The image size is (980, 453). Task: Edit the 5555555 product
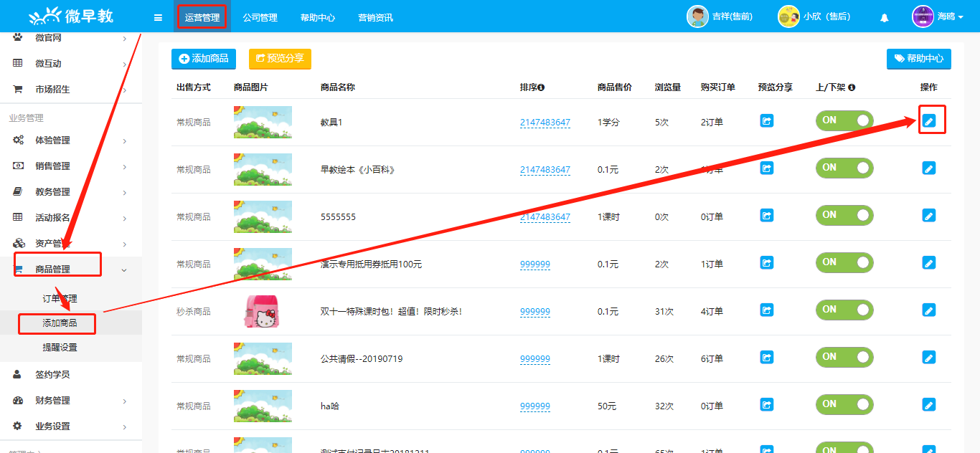pos(929,216)
